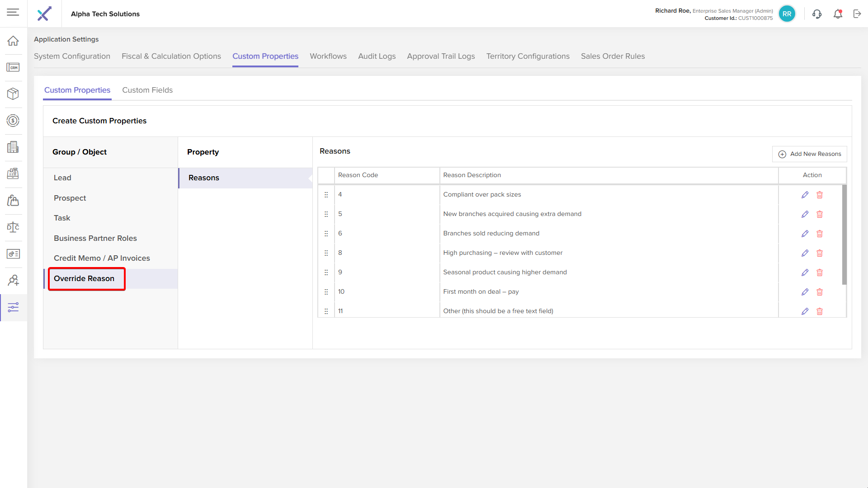Image resolution: width=868 pixels, height=488 pixels.
Task: Click the balance scale sidebar icon
Action: click(13, 227)
